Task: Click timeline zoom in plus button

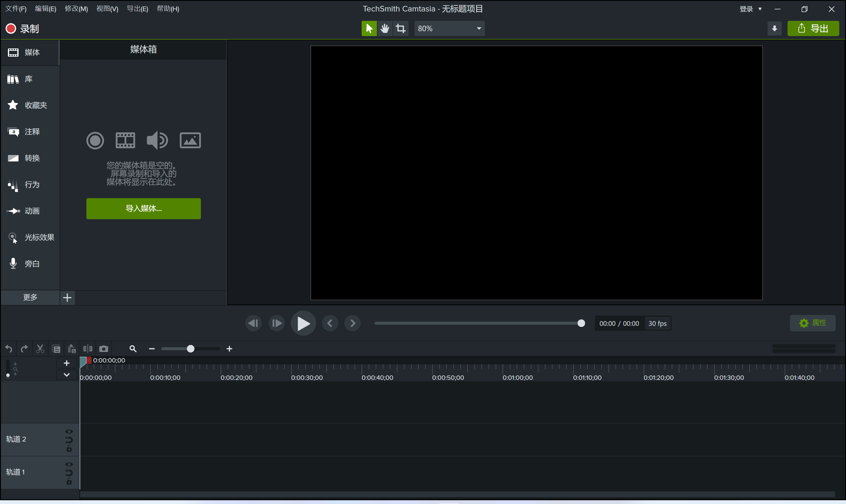Action: click(229, 349)
